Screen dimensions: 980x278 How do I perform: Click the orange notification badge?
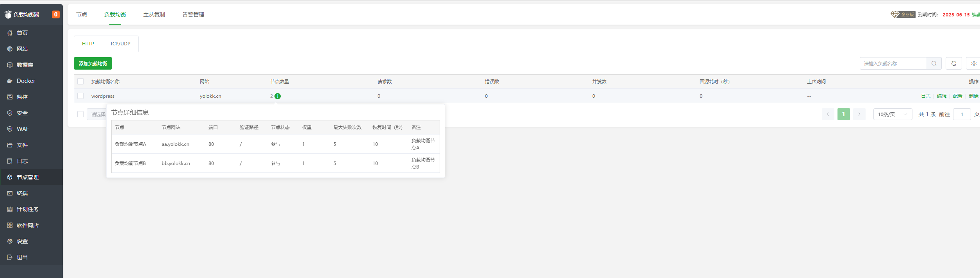[x=56, y=14]
